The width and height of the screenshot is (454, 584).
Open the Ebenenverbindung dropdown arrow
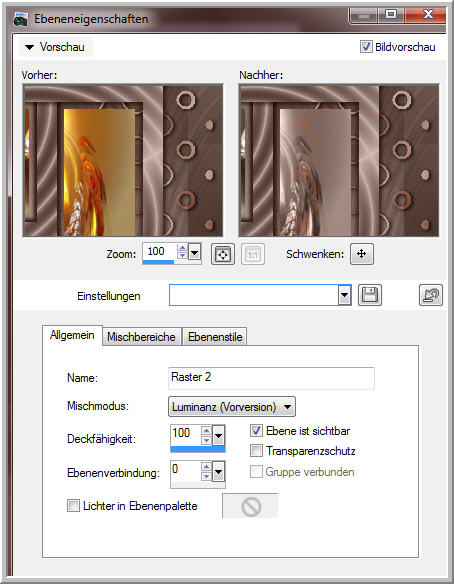click(219, 472)
